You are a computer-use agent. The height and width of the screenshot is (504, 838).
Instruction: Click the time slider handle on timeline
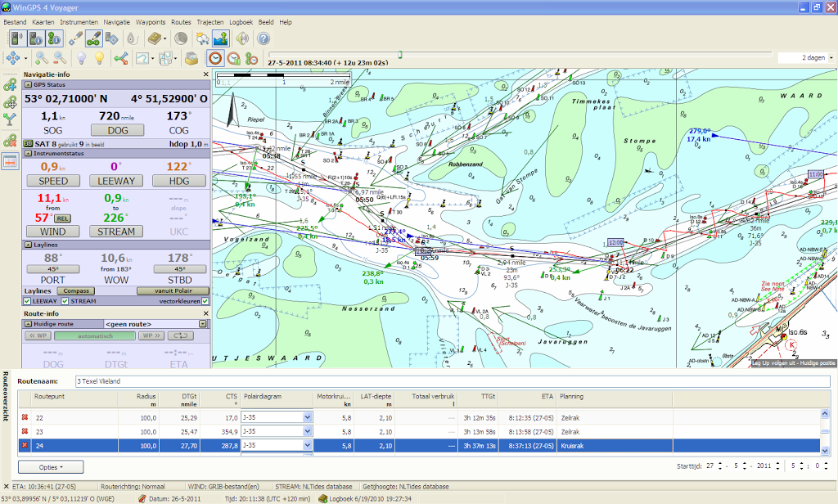[x=399, y=55]
